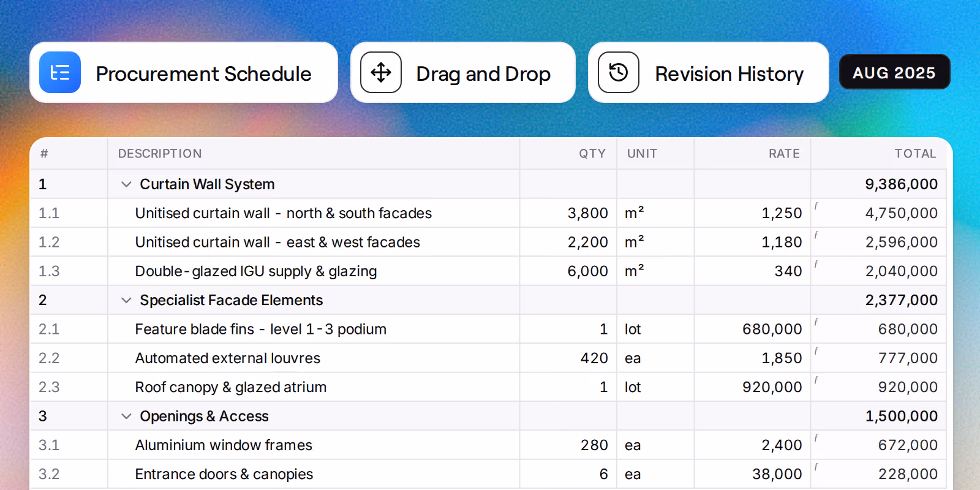The image size is (980, 490).
Task: Click formula marker on Roof canopy total
Action: point(816,380)
